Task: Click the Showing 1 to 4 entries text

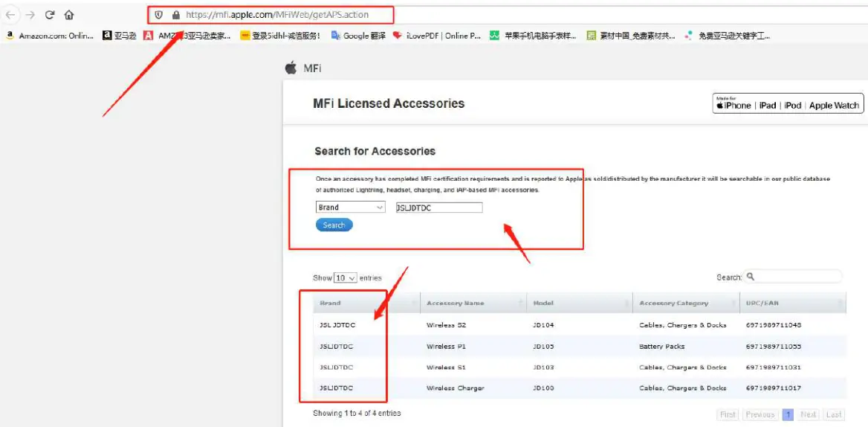Action: pos(357,413)
